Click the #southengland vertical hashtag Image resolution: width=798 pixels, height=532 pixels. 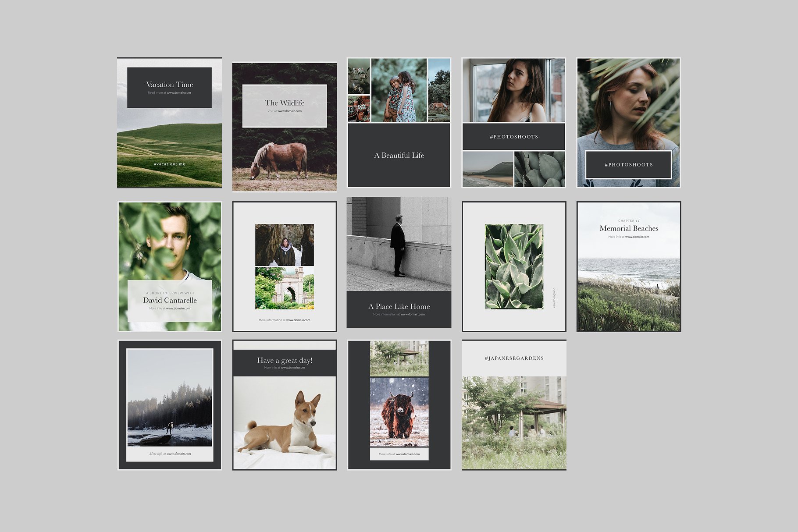tap(554, 298)
